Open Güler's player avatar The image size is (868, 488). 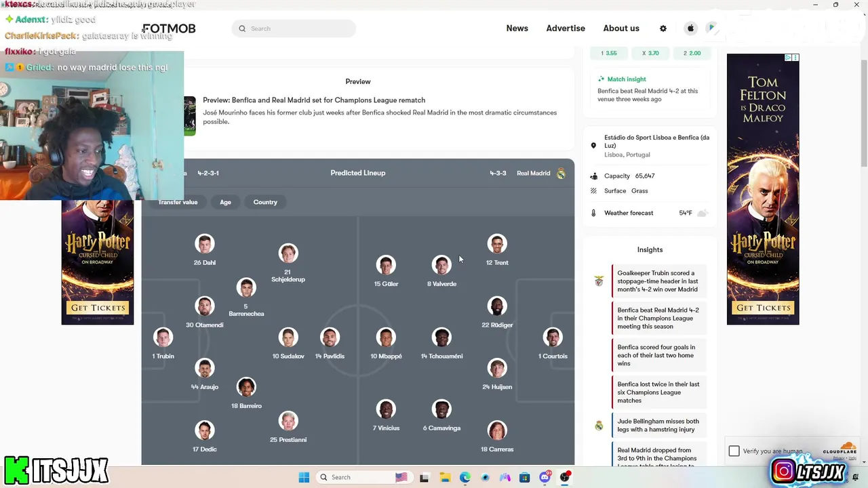coord(386,265)
